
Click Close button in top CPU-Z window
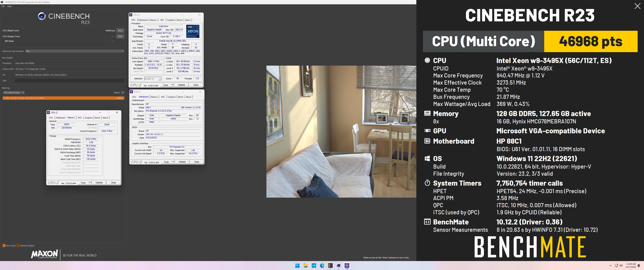pos(196,85)
